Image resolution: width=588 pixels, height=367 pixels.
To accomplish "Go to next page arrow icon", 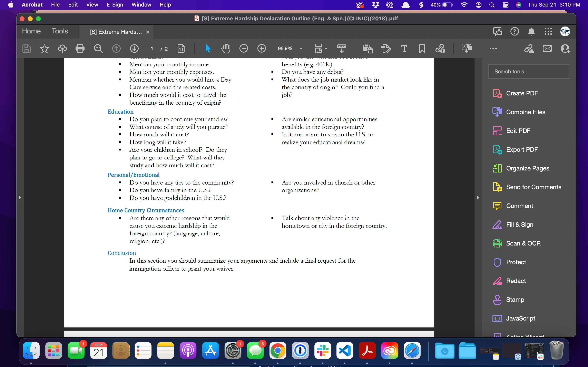I will tap(134, 49).
